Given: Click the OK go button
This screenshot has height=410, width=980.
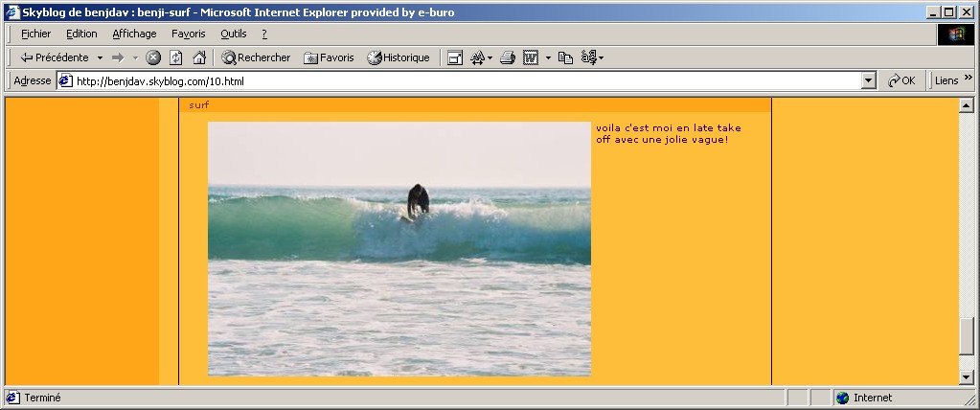Looking at the screenshot, I should pos(901,80).
